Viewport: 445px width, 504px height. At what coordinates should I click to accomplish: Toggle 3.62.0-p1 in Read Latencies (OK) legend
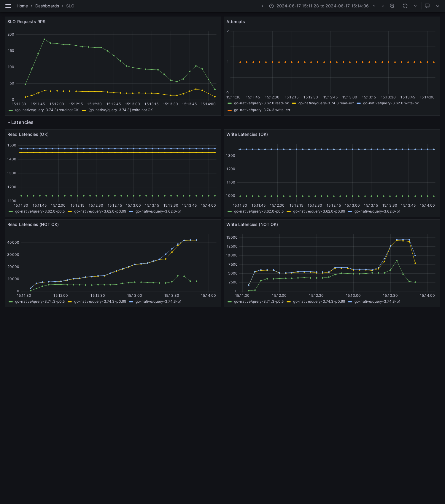point(158,211)
